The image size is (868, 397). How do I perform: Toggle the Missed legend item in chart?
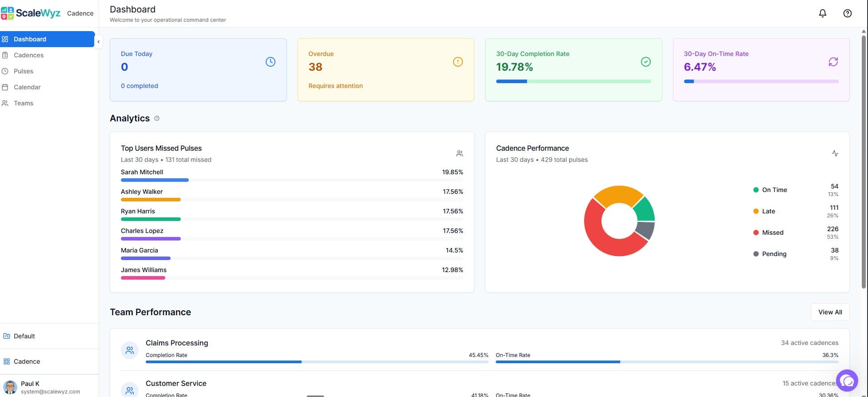[772, 233]
